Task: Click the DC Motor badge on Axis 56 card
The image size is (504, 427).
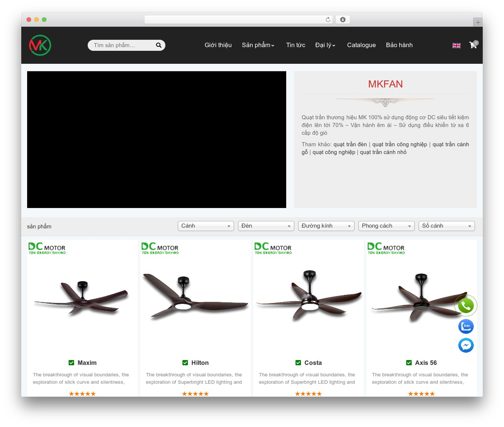Action: point(386,248)
